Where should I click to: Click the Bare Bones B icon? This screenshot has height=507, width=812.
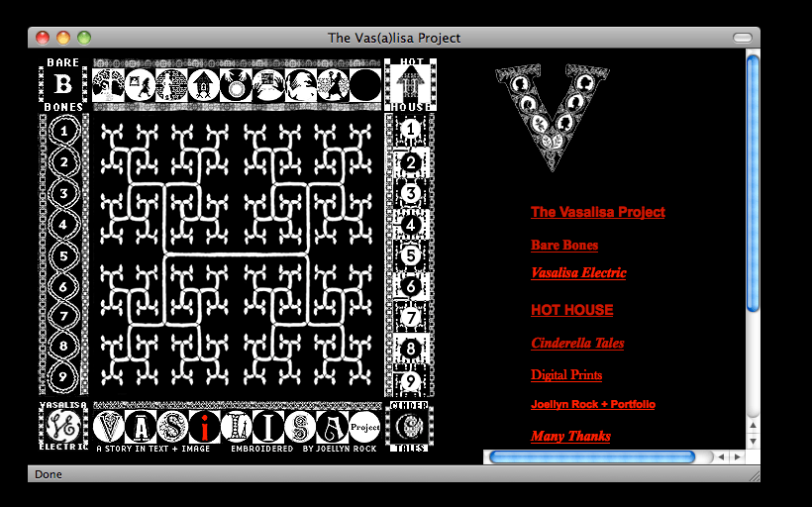pyautogui.click(x=62, y=85)
